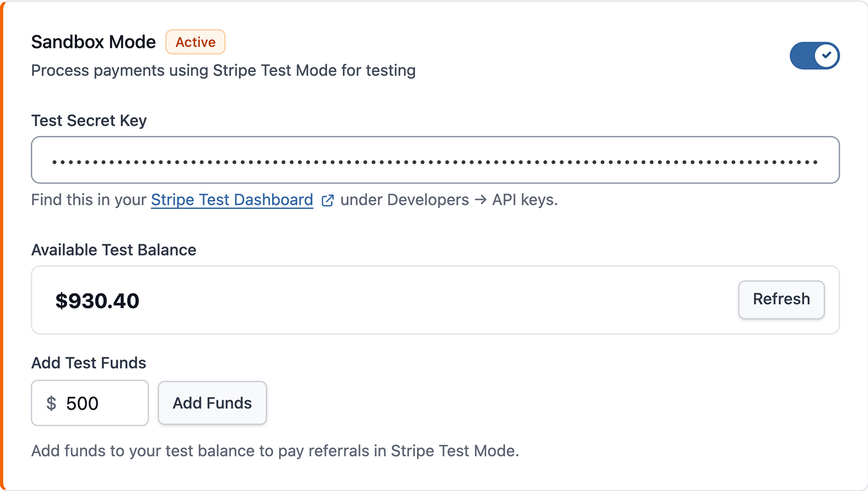This screenshot has width=868, height=491.
Task: Click the Sandbox Mode heading
Action: click(93, 42)
